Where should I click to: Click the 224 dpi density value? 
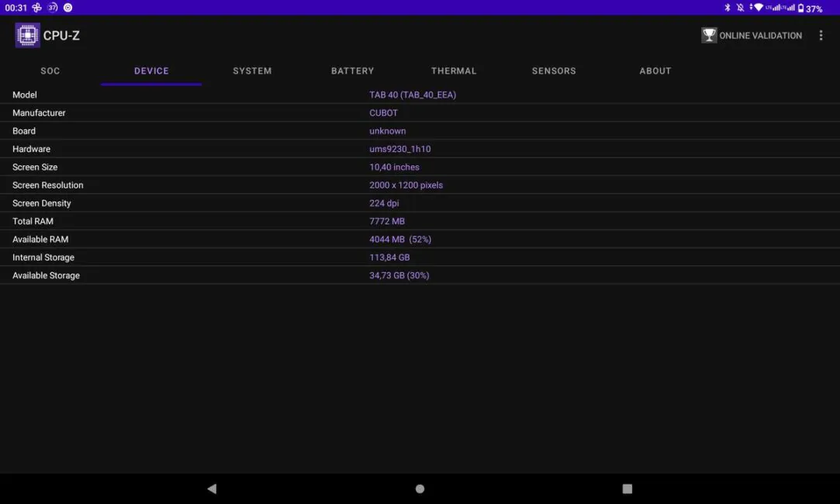coord(384,203)
